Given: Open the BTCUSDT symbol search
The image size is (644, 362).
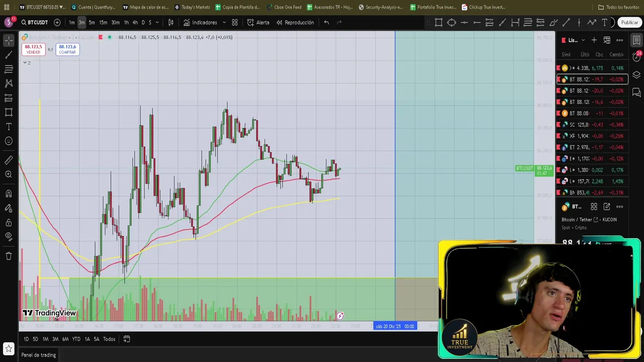Looking at the screenshot, I should [34, 23].
